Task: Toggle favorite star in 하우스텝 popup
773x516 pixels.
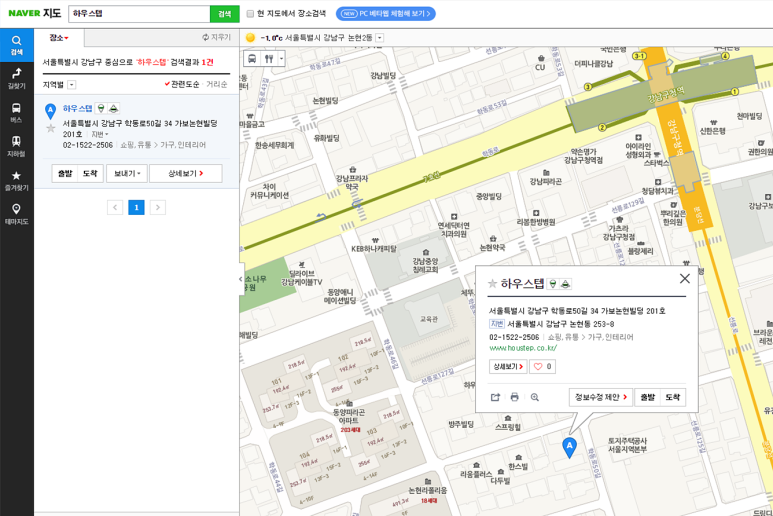Action: click(x=492, y=284)
